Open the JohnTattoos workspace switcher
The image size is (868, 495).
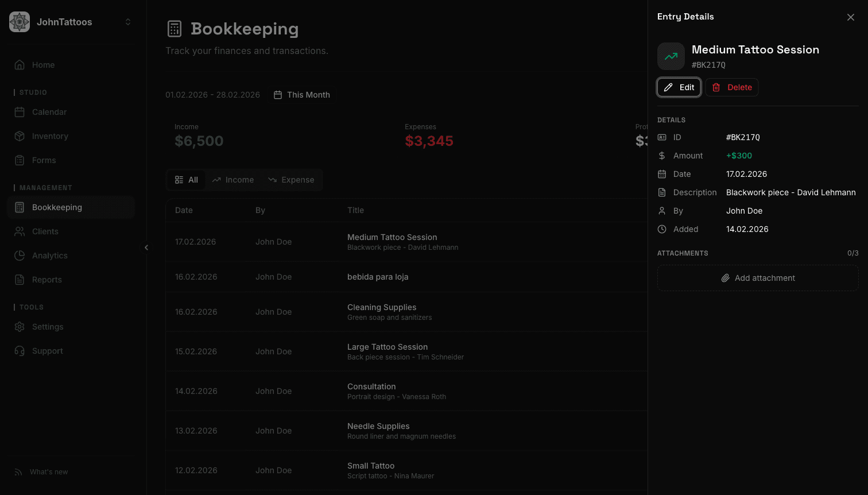point(69,22)
